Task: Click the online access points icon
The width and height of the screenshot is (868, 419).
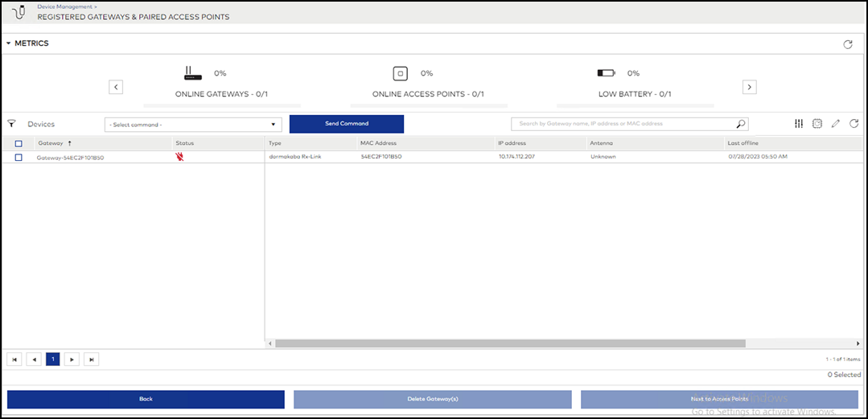Action: click(x=401, y=73)
